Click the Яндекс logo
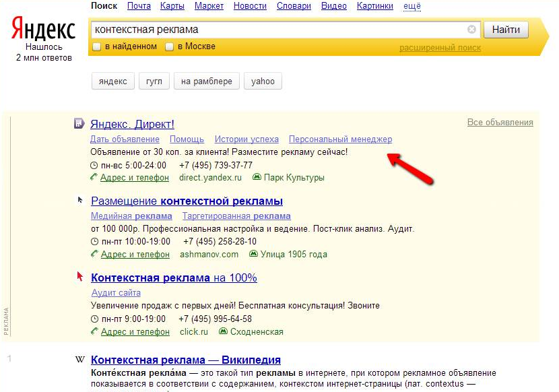The image size is (559, 392). click(x=43, y=28)
